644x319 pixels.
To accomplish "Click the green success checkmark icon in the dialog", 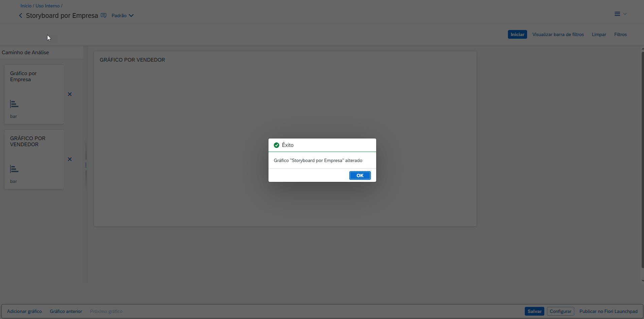I will (x=277, y=145).
